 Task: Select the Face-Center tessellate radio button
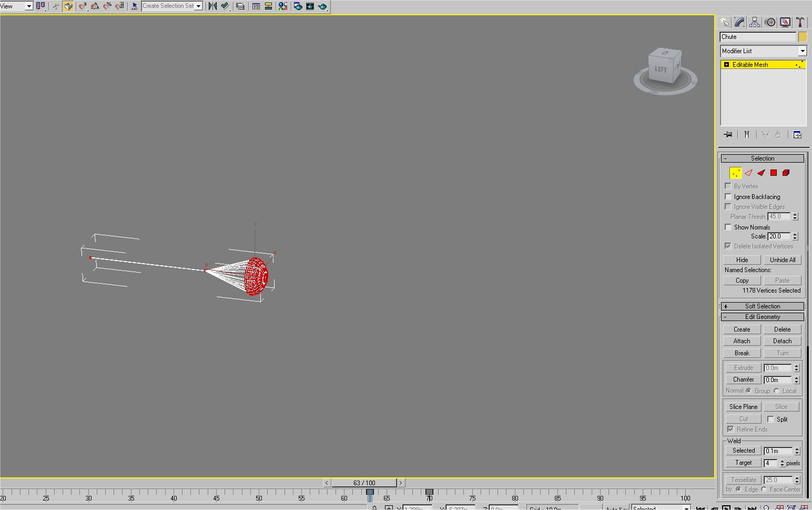[764, 489]
